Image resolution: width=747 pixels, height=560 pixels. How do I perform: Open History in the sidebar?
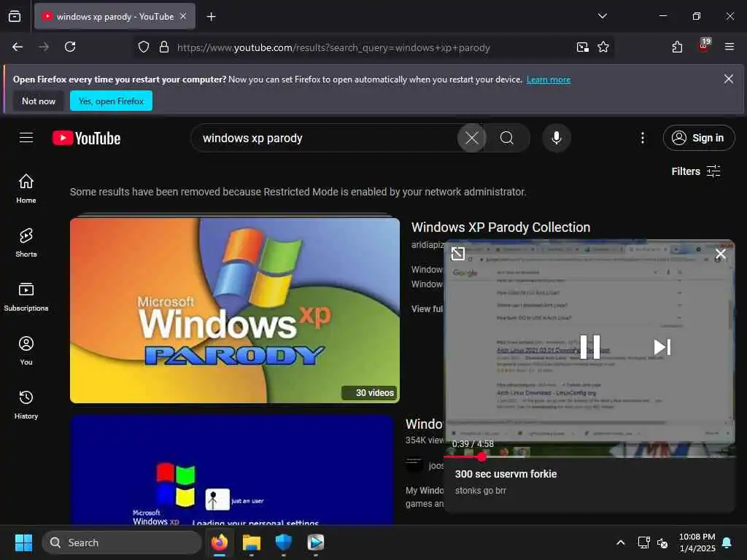(x=26, y=405)
